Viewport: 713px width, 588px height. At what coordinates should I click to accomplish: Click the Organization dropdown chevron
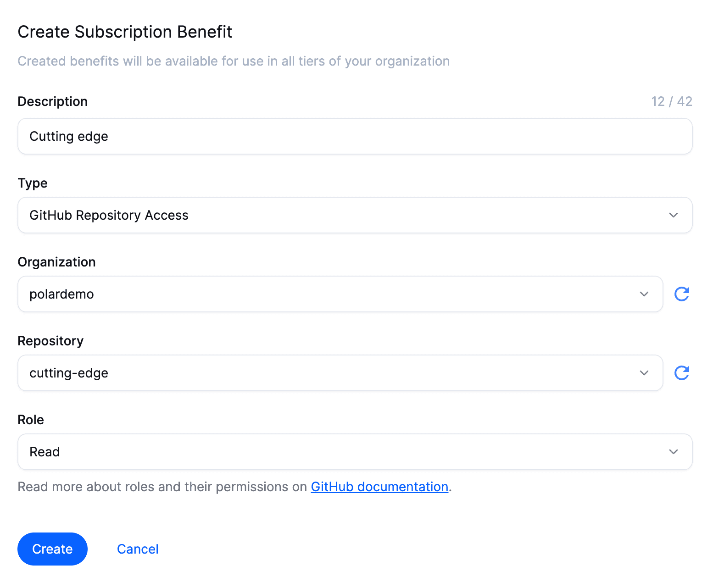click(x=644, y=294)
